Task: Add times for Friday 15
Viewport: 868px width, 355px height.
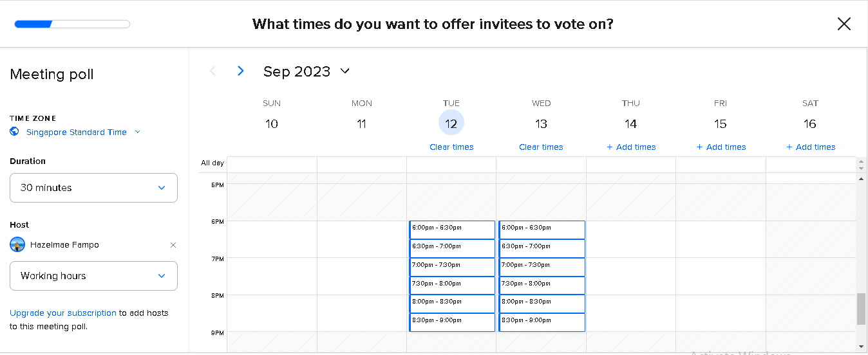Action: click(x=721, y=147)
